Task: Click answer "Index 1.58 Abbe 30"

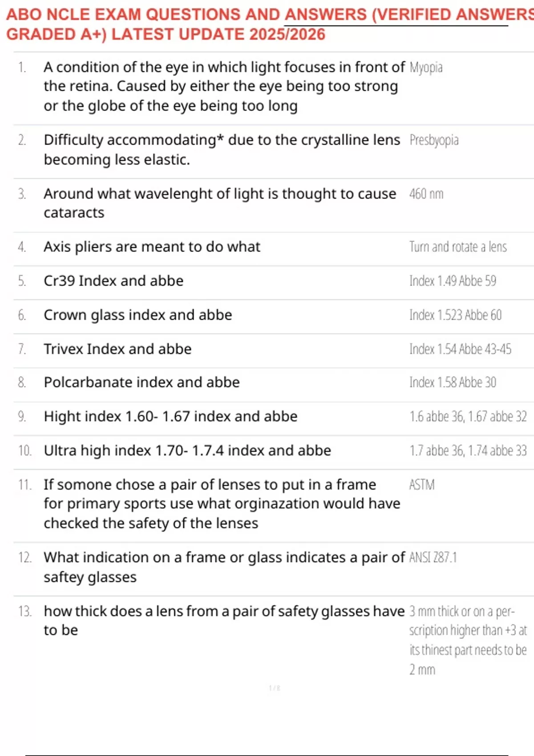Action: (x=453, y=382)
